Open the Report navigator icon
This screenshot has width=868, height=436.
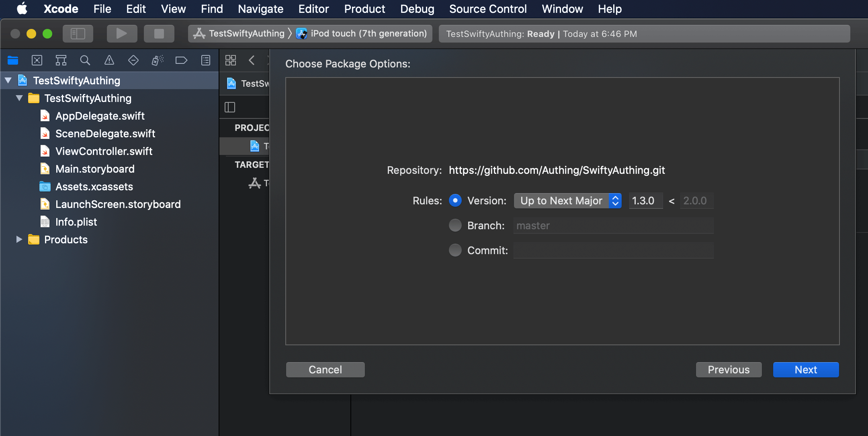tap(206, 61)
